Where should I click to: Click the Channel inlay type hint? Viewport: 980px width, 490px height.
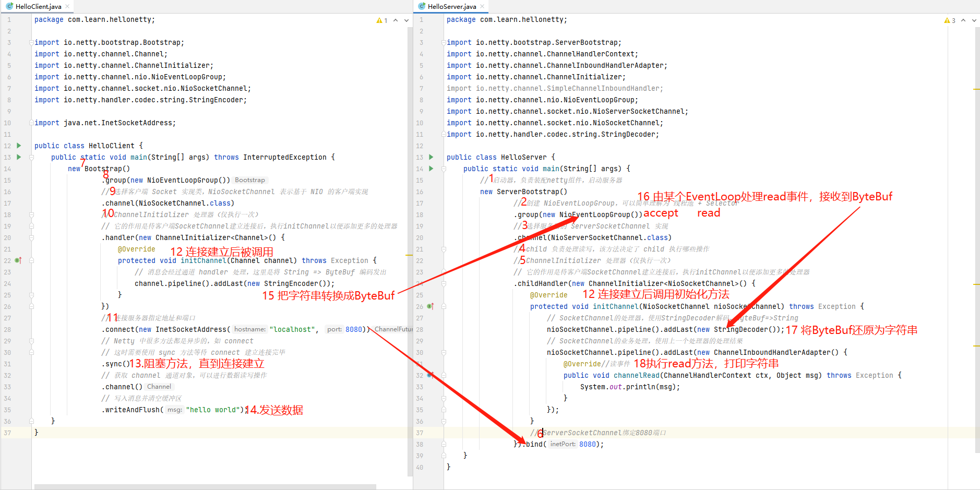[x=159, y=387]
